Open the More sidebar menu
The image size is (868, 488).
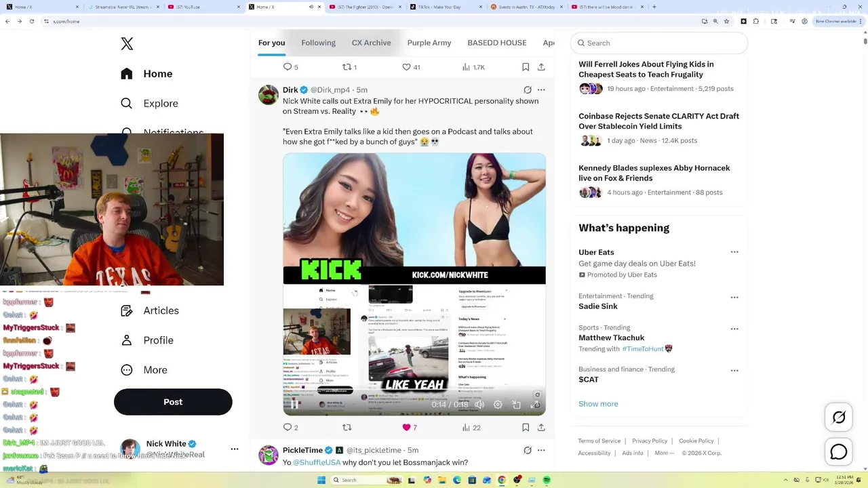click(144, 370)
